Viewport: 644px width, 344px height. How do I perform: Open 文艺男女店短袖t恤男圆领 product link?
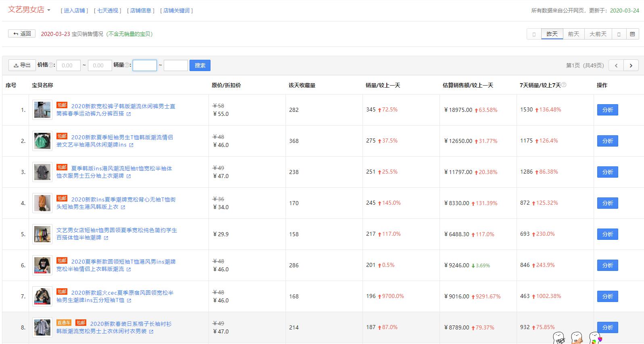pyautogui.click(x=117, y=234)
